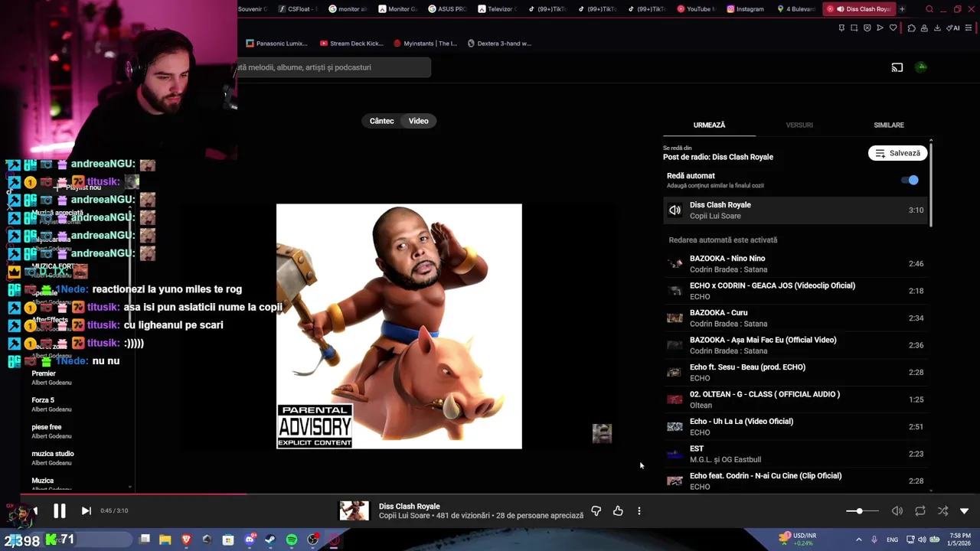Image resolution: width=980 pixels, height=551 pixels.
Task: Open Steam from the taskbar
Action: (x=270, y=540)
